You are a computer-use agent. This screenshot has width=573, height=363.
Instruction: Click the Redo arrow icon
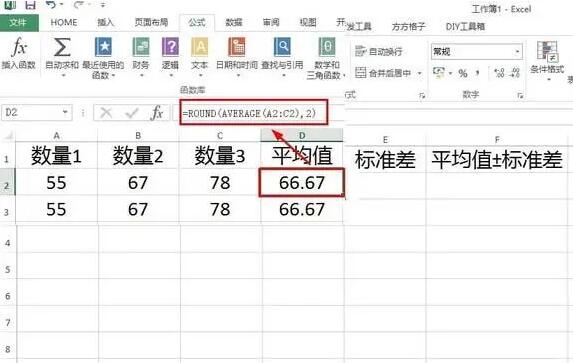pos(78,5)
